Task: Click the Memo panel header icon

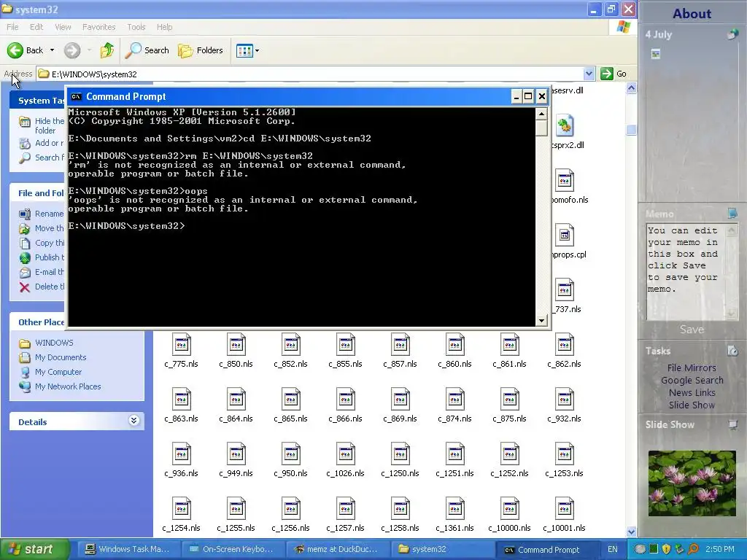Action: pos(732,214)
